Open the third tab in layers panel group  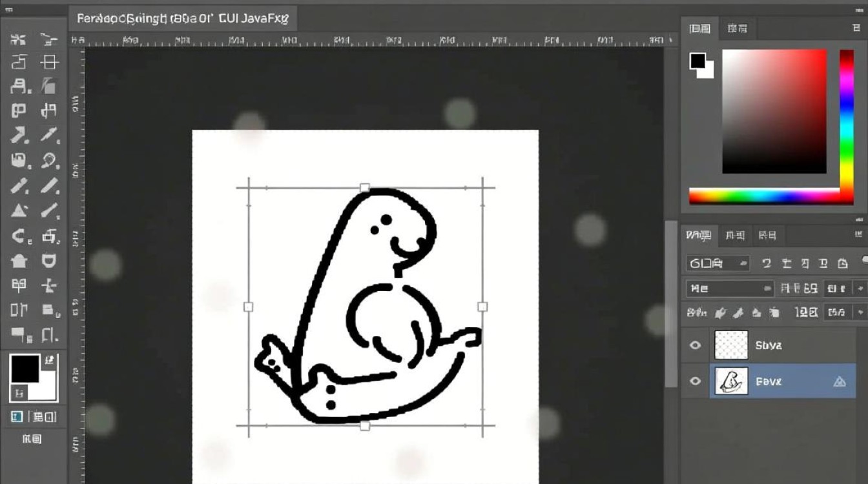(767, 236)
